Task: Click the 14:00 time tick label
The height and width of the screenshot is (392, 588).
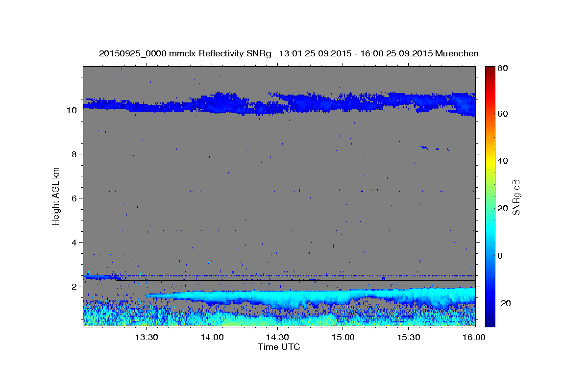Action: coord(212,338)
